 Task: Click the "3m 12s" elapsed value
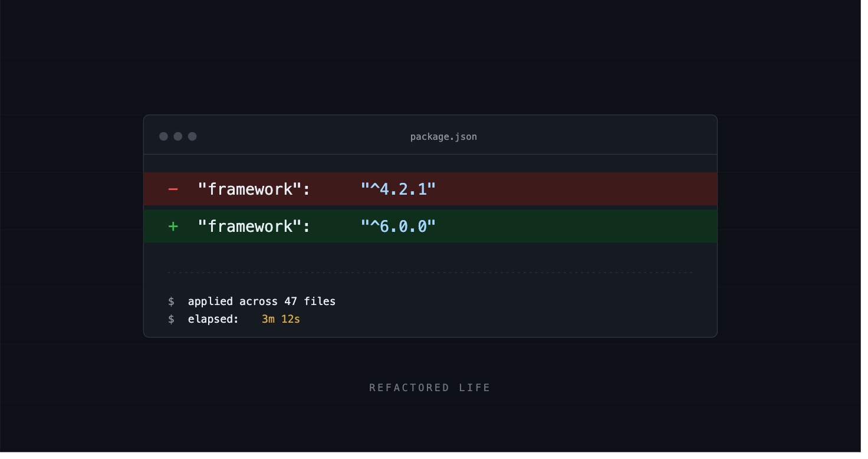click(281, 319)
